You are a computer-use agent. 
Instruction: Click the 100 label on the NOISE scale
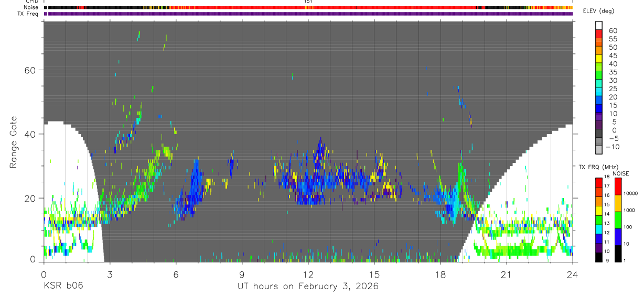pyautogui.click(x=628, y=227)
